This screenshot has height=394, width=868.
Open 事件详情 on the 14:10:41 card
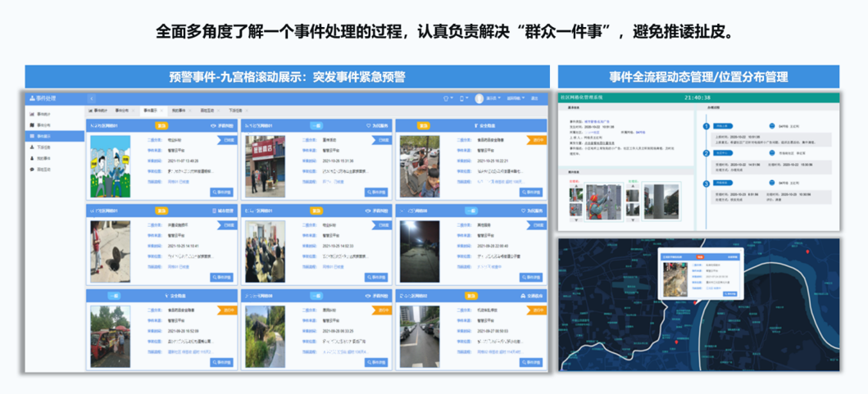point(222,277)
